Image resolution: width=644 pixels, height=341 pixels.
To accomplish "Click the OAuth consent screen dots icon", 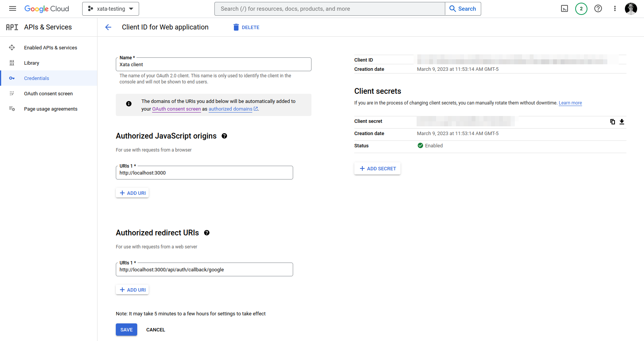I will [x=12, y=93].
